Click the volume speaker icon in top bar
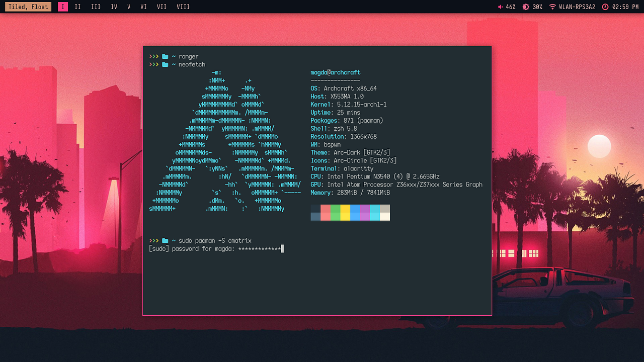Viewport: 644px width, 362px height. coord(501,7)
